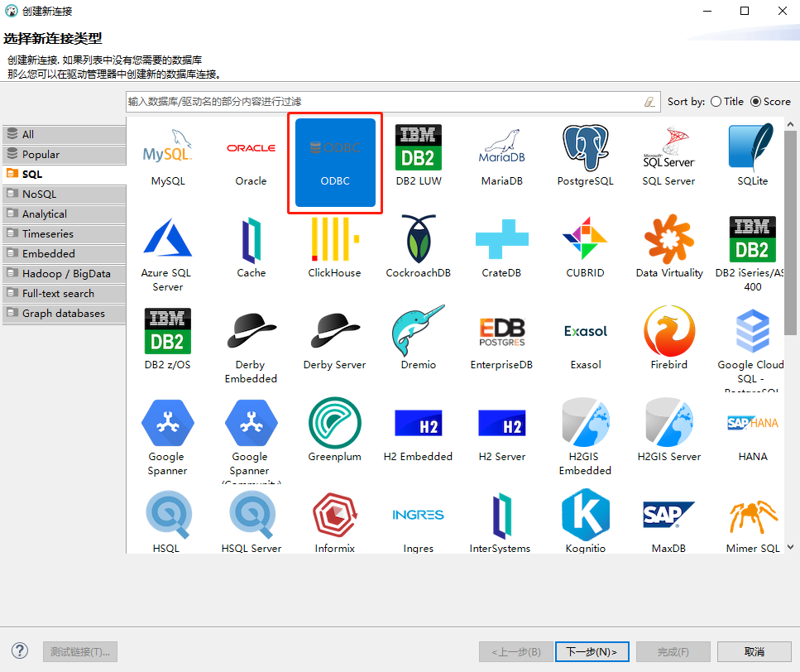The image size is (800, 672).
Task: Click the 取消 cancel button
Action: click(x=754, y=651)
